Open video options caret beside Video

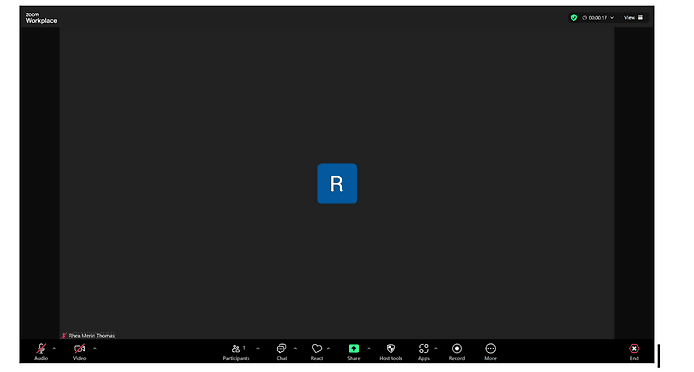(94, 349)
